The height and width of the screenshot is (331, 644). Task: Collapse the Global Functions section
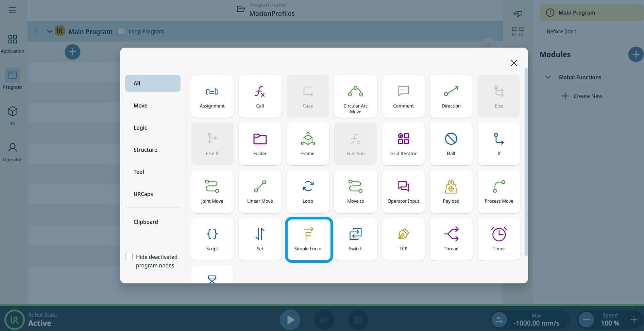pos(548,77)
